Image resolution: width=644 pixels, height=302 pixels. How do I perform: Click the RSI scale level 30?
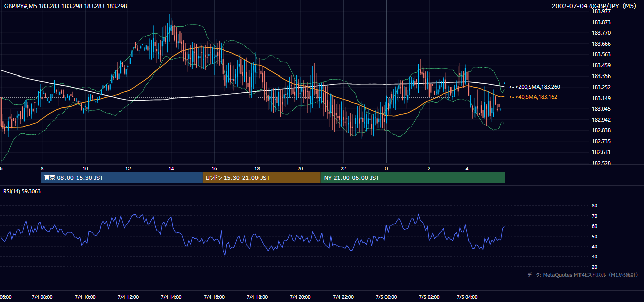tap(594, 257)
